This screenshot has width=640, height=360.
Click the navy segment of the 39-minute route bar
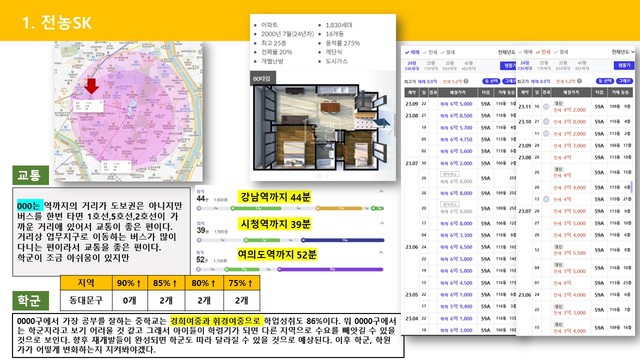(x=343, y=240)
